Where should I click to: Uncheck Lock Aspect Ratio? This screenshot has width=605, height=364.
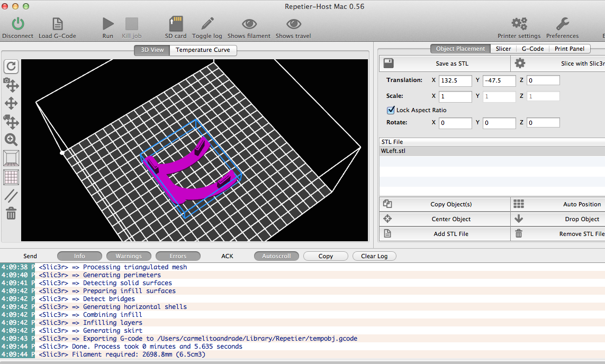[391, 110]
